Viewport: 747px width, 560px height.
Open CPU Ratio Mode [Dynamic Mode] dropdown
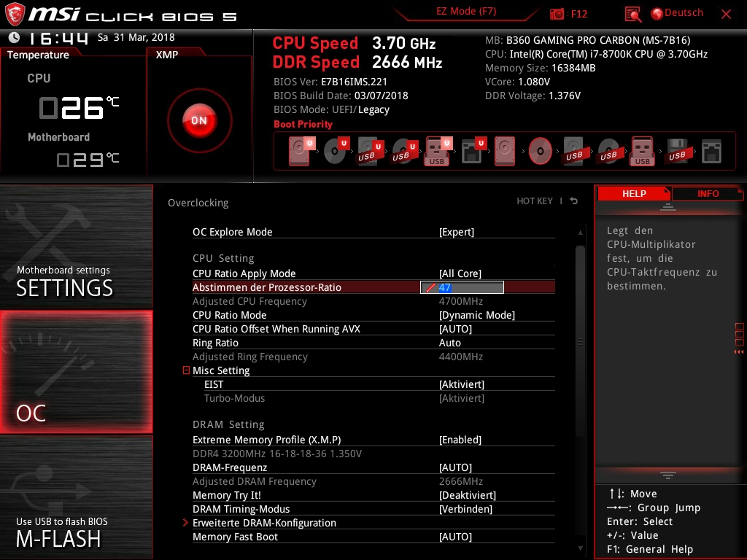click(477, 315)
